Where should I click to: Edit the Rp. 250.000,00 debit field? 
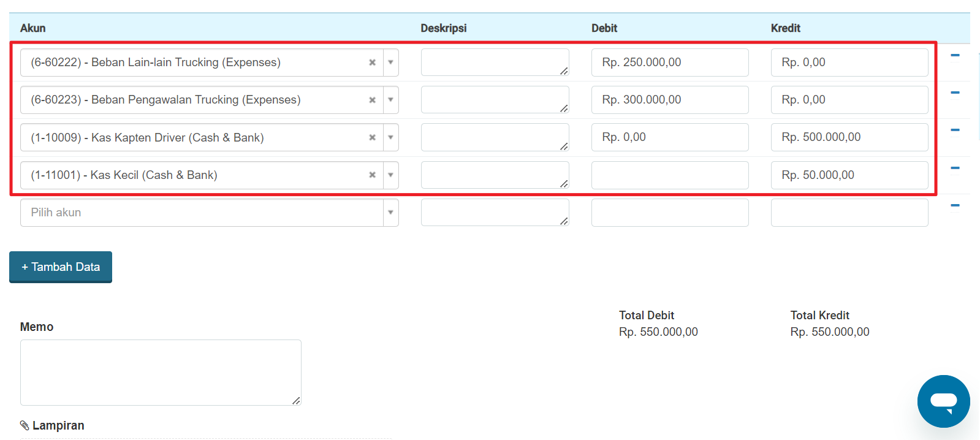tap(669, 63)
